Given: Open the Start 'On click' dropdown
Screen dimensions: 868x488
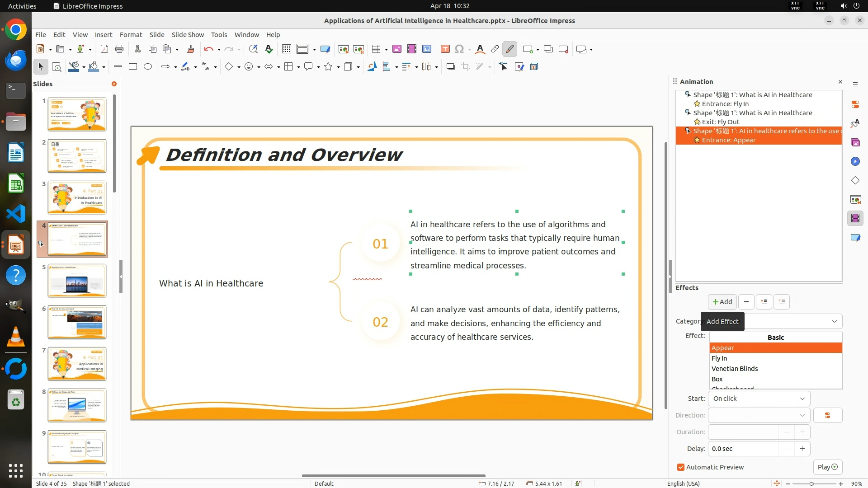Looking at the screenshot, I should [x=759, y=399].
